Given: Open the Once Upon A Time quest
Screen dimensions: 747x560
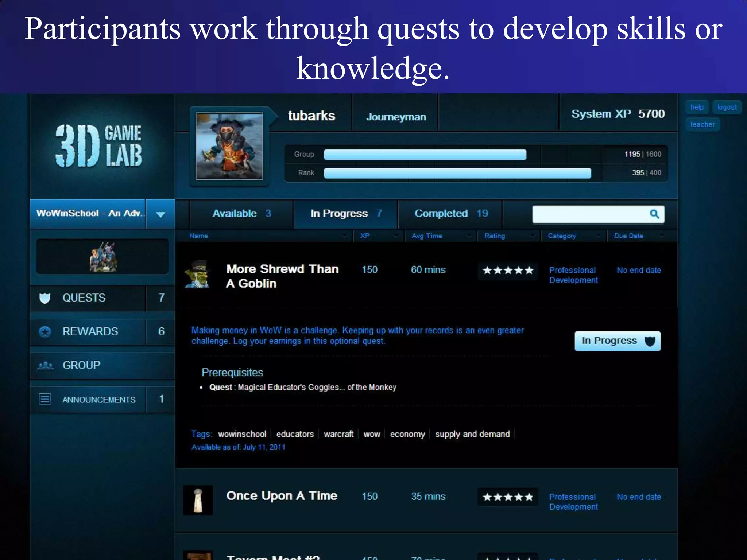Looking at the screenshot, I should (x=282, y=496).
